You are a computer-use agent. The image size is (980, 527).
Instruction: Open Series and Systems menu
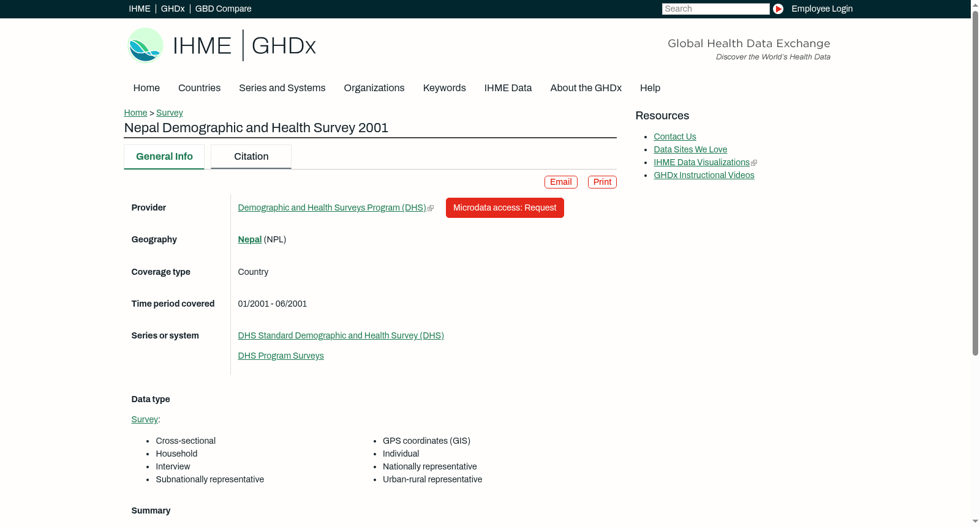282,88
